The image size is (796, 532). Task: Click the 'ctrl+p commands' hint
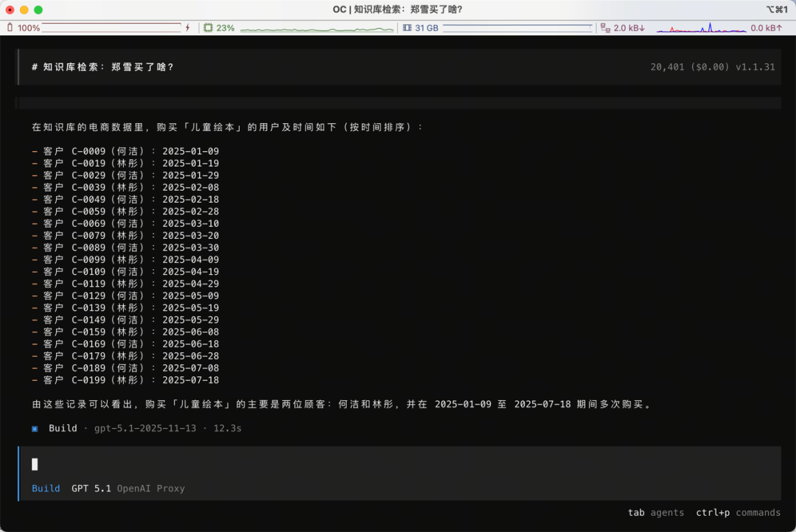[x=738, y=512]
